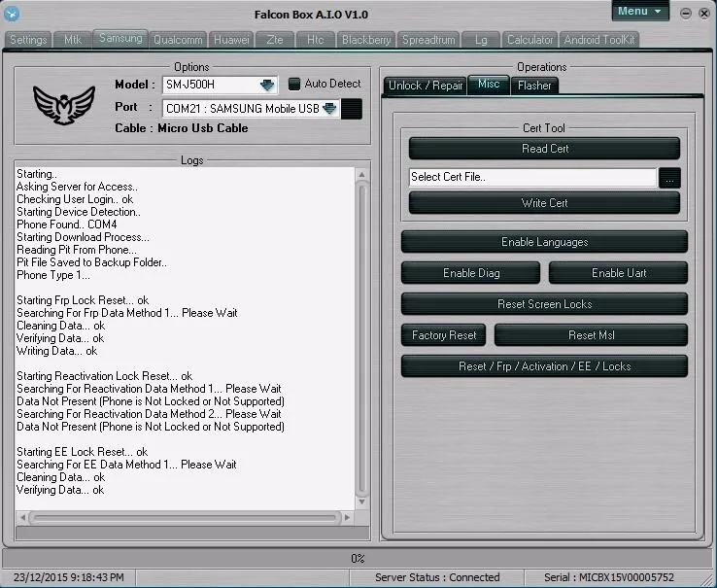Screen dimensions: 717x588
Task: Click log line 'Reading Pit From Phone...'
Action: [x=77, y=250]
